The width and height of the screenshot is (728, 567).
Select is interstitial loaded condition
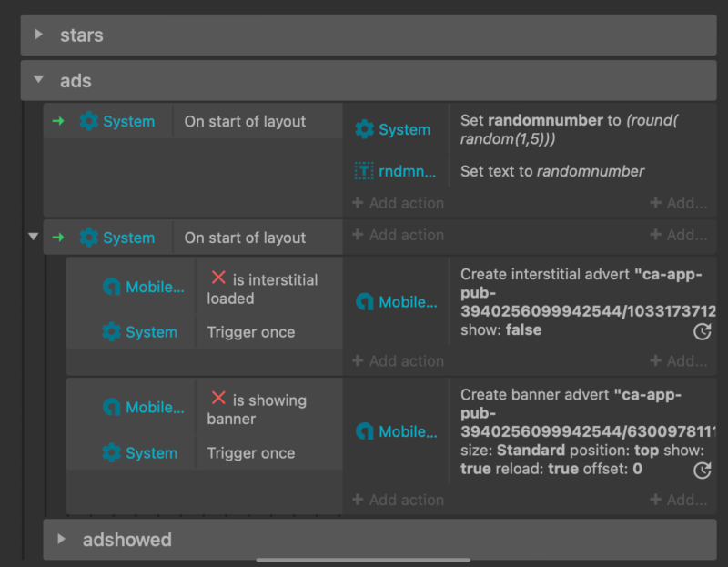pos(262,289)
